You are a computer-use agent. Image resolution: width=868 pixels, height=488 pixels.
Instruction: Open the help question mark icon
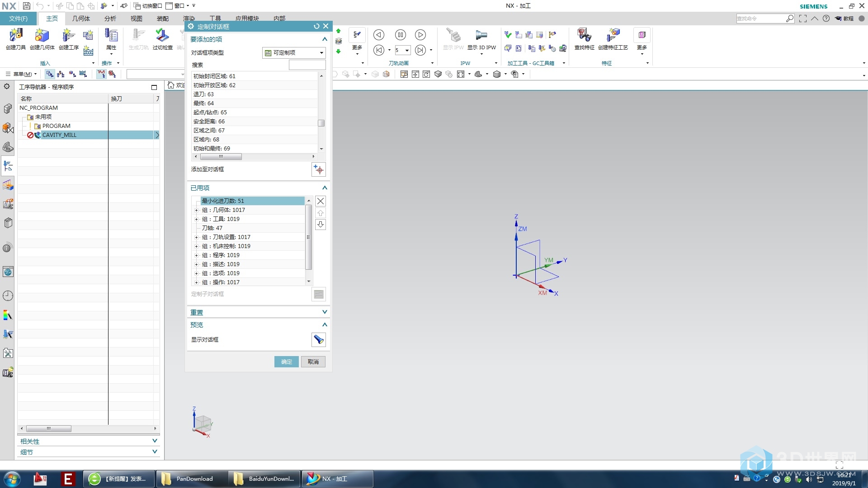coord(826,19)
